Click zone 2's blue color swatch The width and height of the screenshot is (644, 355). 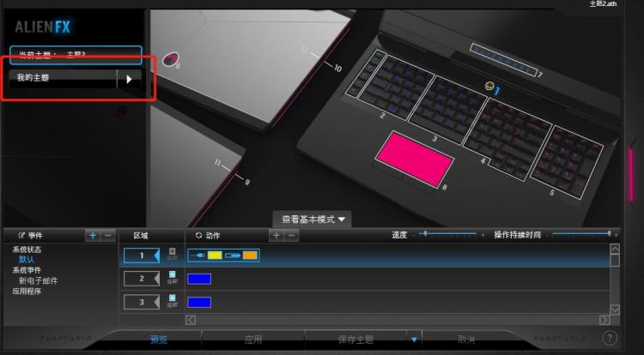198,279
